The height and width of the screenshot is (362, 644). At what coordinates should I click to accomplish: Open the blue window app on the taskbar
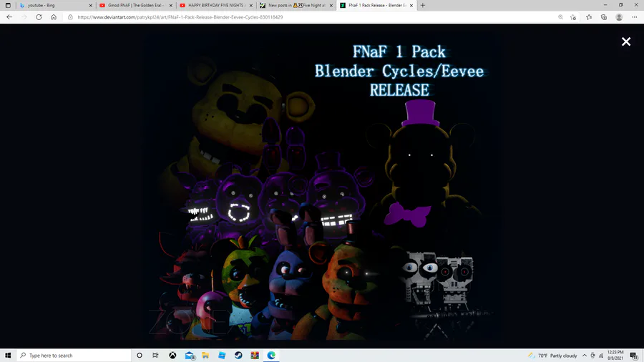pyautogui.click(x=222, y=356)
